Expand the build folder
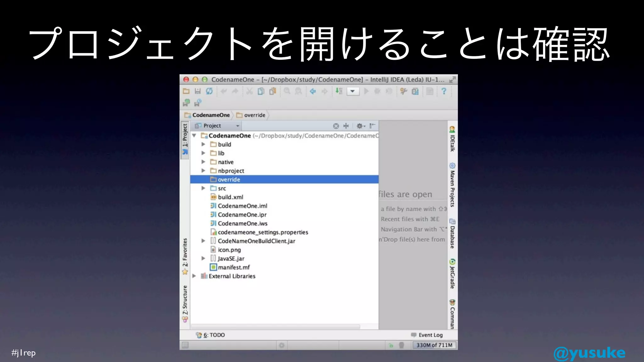Viewport: 644px width, 362px height. [x=203, y=144]
